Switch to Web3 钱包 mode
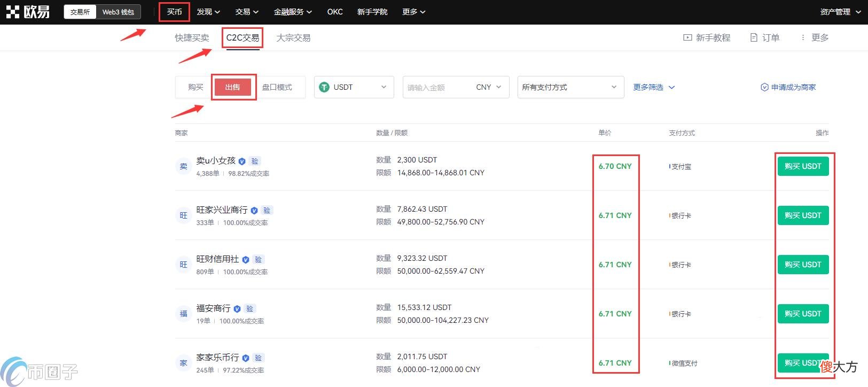 118,12
